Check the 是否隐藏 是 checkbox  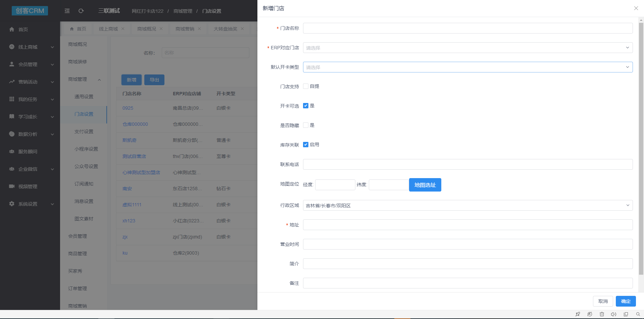pyautogui.click(x=306, y=125)
